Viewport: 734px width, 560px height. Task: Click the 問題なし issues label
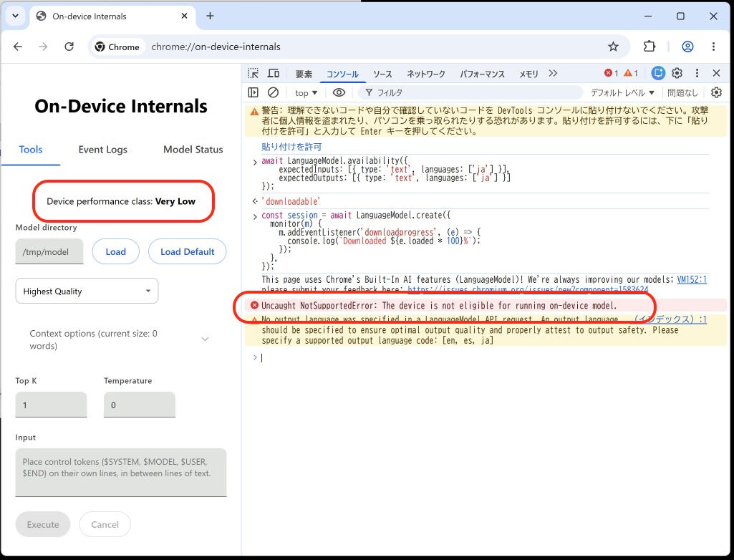point(682,92)
